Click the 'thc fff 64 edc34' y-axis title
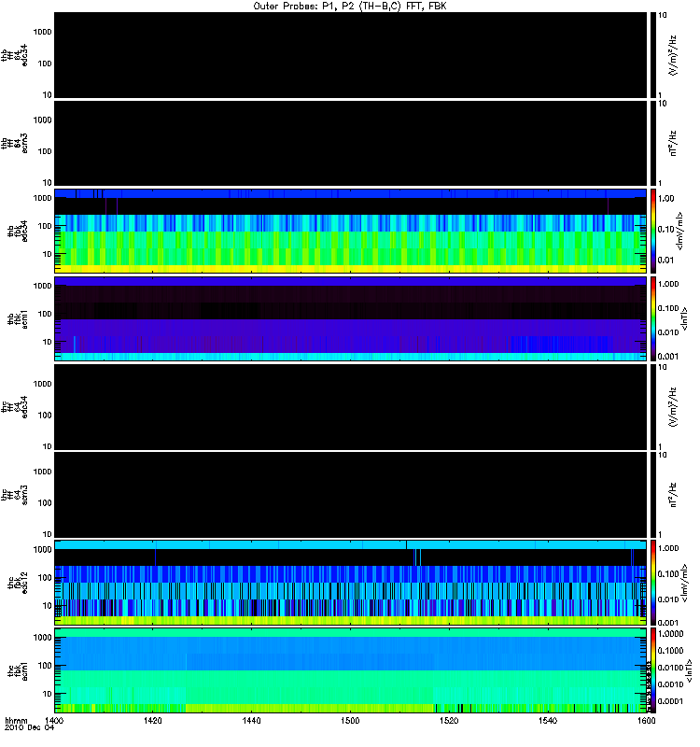700x747 pixels. point(14,407)
